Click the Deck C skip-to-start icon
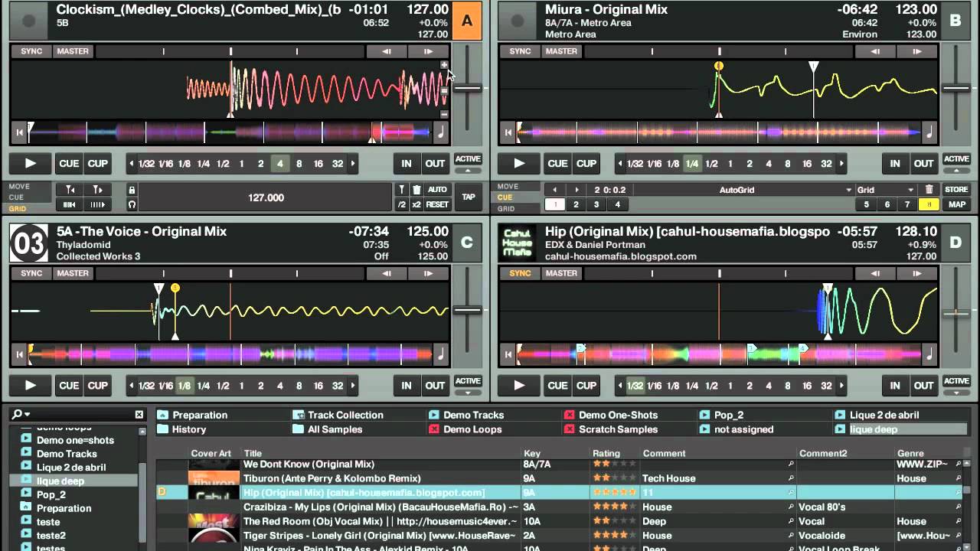This screenshot has height=551, width=980. (x=19, y=354)
